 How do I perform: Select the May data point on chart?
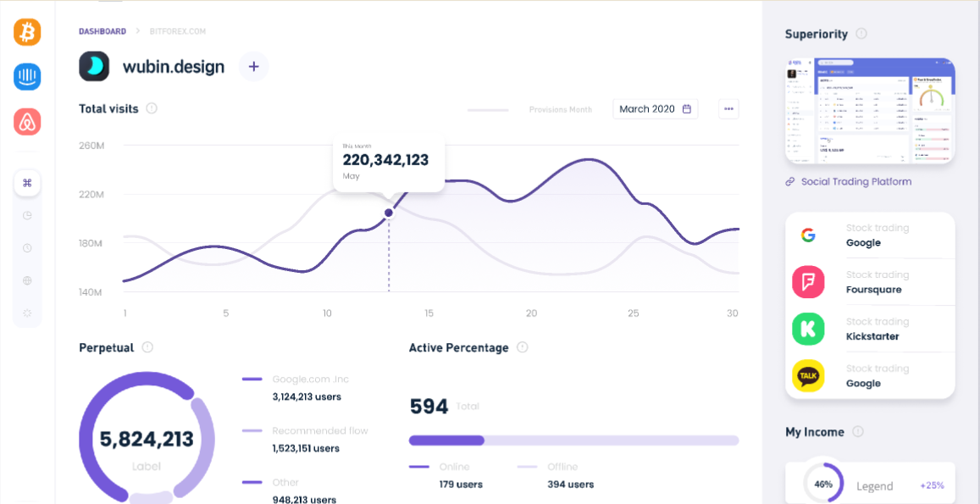389,213
